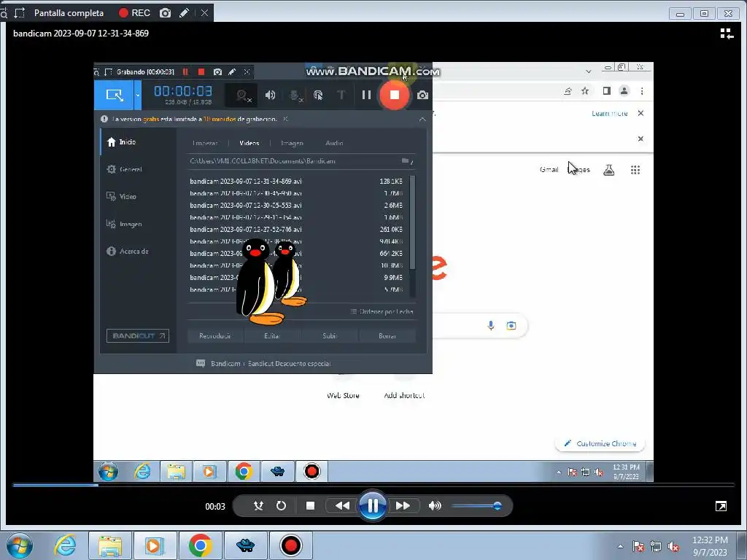Open network icon in the bottom system tray
The width and height of the screenshot is (747, 560).
(656, 546)
